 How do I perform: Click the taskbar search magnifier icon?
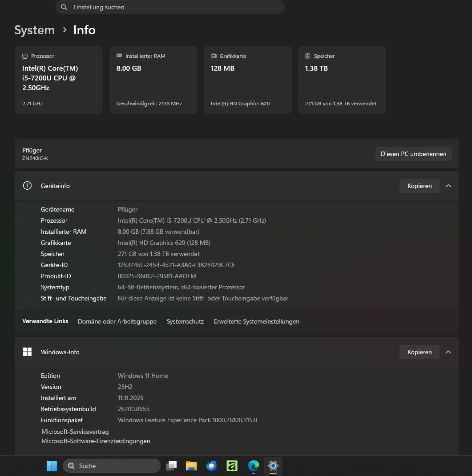tap(71, 466)
